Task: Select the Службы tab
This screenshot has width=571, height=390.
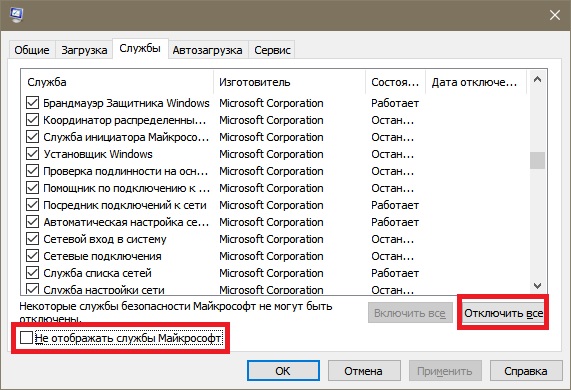Action: 140,48
